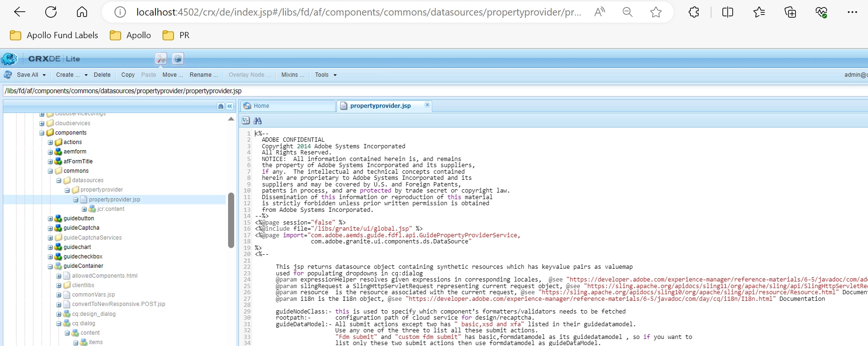Open the node type administration tool icon

pos(161,59)
